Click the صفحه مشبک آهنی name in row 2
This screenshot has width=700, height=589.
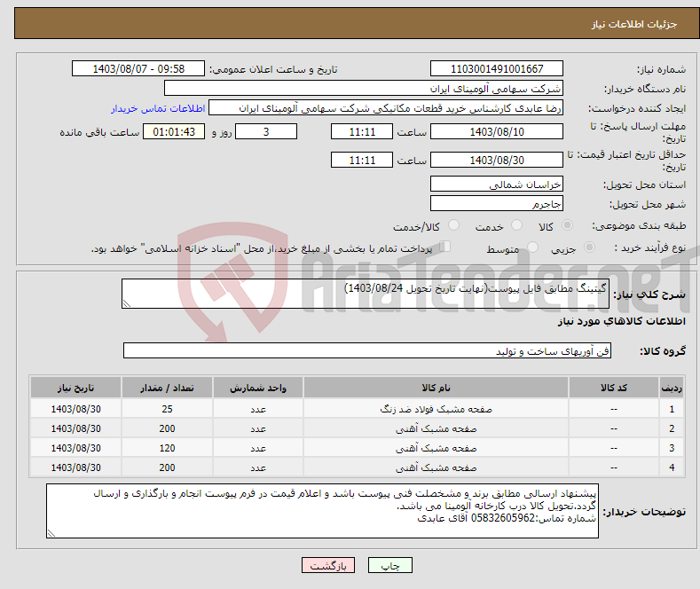[436, 428]
